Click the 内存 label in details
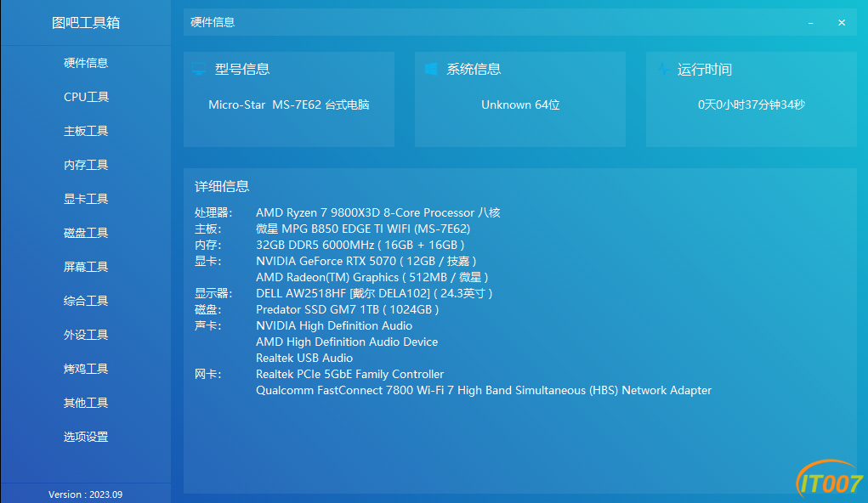 pyautogui.click(x=208, y=245)
